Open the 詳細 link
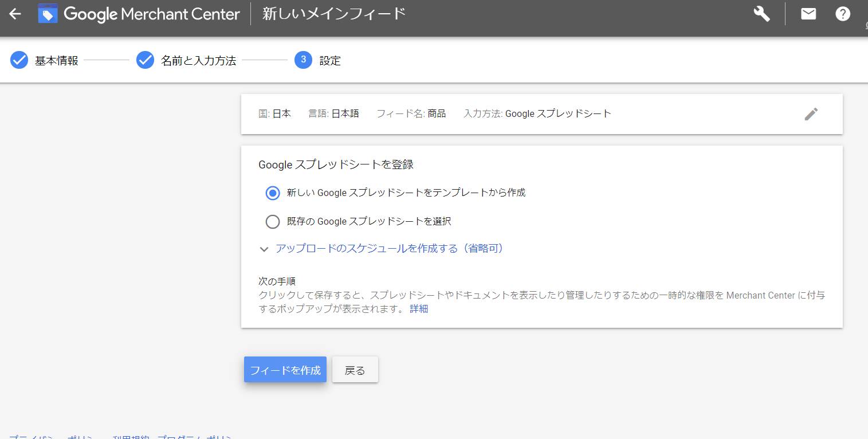 (x=419, y=309)
